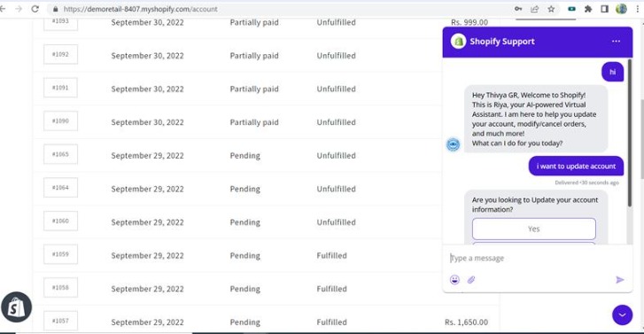The width and height of the screenshot is (644, 334).
Task: Click Partially paid status of order #1090
Action: click(254, 122)
